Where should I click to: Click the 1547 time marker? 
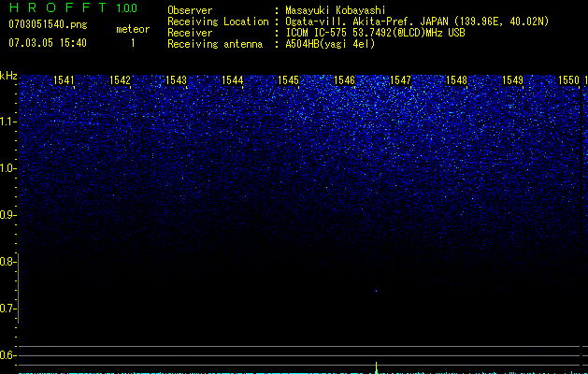pos(400,80)
